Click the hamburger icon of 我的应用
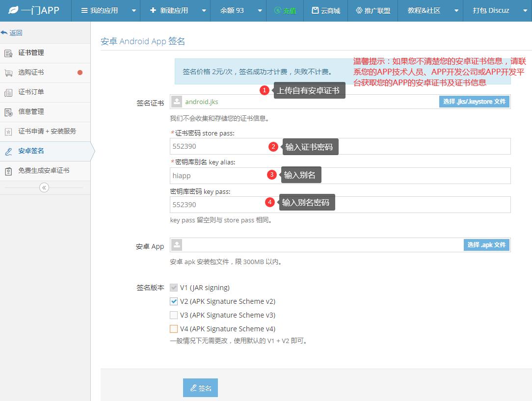 click(84, 10)
